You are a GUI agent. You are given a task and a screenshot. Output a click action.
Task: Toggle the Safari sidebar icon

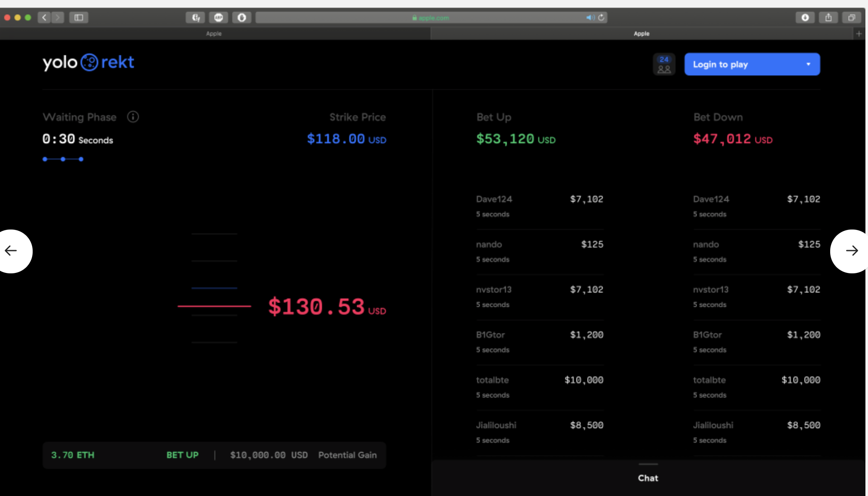(79, 18)
